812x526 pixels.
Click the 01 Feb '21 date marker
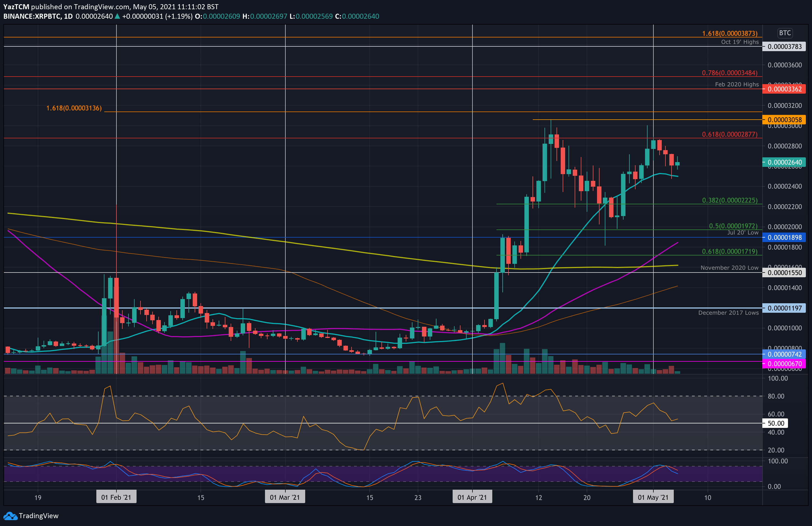coord(116,497)
